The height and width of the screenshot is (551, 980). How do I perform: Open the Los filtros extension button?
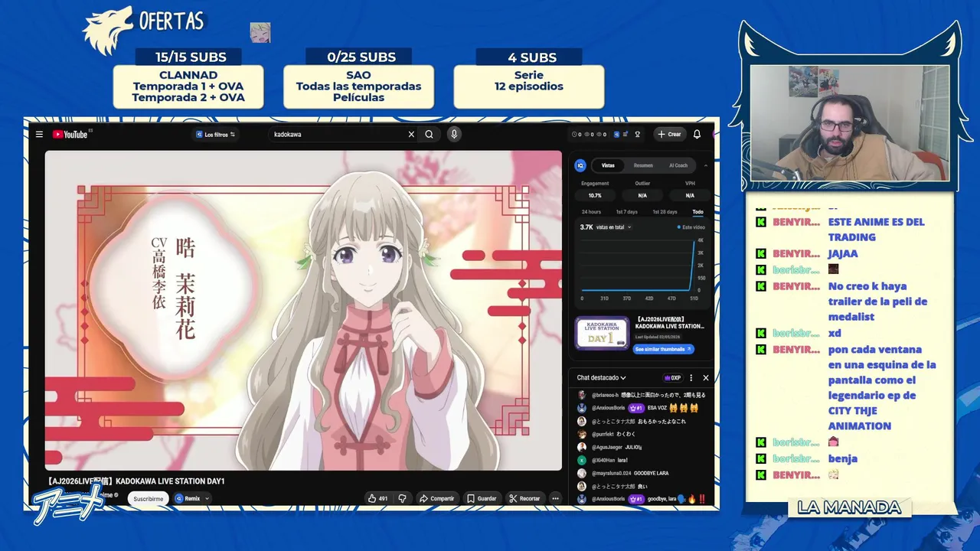(x=216, y=134)
